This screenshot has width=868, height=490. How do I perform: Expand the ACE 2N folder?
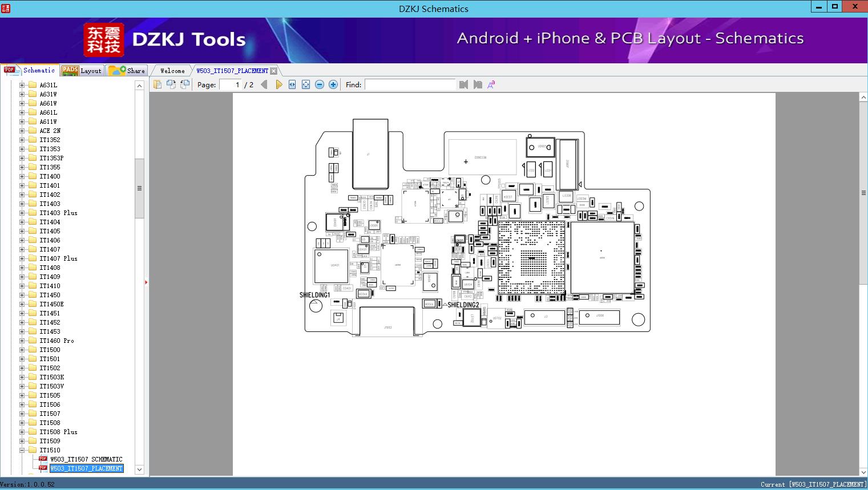(x=22, y=131)
